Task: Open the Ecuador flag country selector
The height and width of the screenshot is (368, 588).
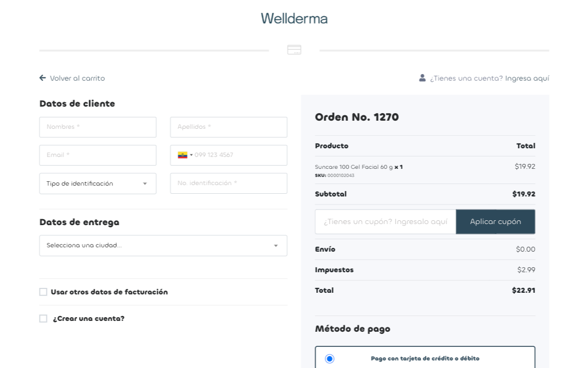Action: (185, 155)
